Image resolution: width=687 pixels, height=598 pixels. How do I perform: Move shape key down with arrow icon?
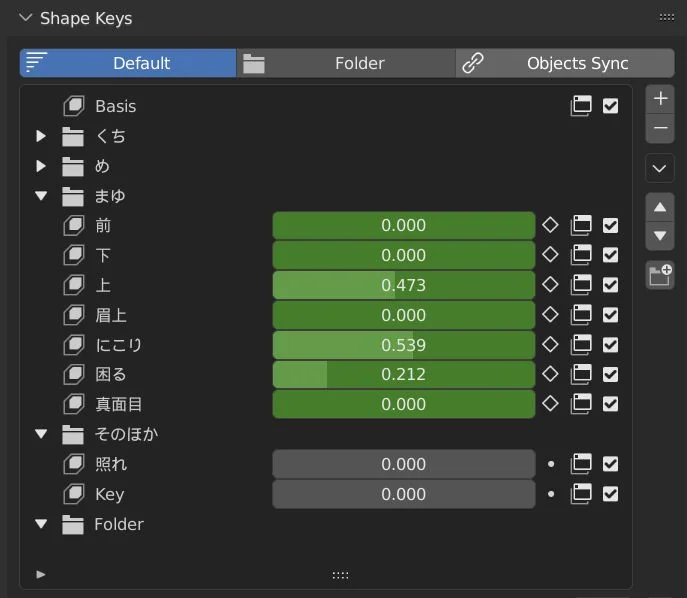click(660, 237)
